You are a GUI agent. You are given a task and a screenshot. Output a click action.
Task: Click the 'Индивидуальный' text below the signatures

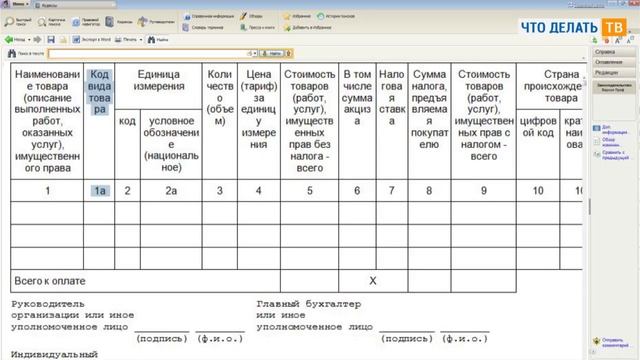tap(54, 355)
